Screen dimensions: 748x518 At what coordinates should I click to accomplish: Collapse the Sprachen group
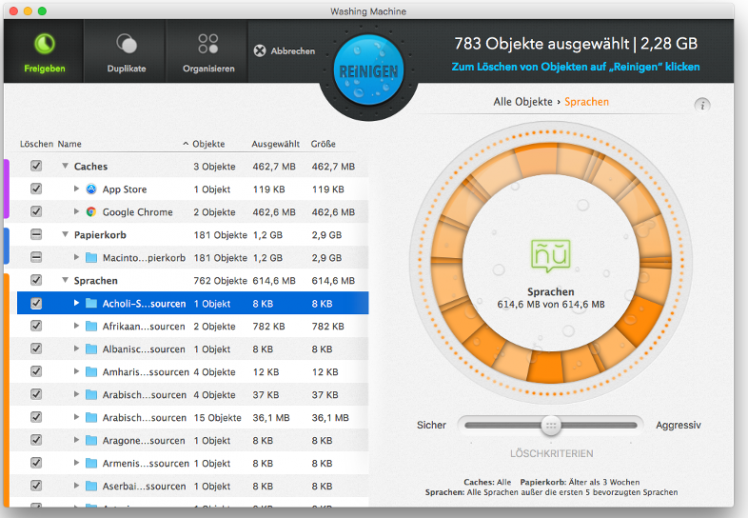pos(65,281)
